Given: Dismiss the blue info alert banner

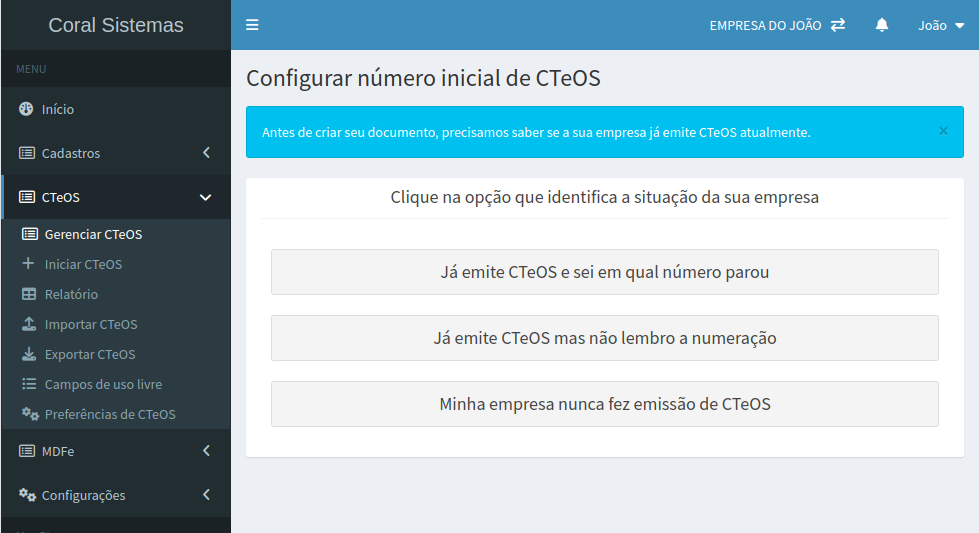Looking at the screenshot, I should (943, 131).
